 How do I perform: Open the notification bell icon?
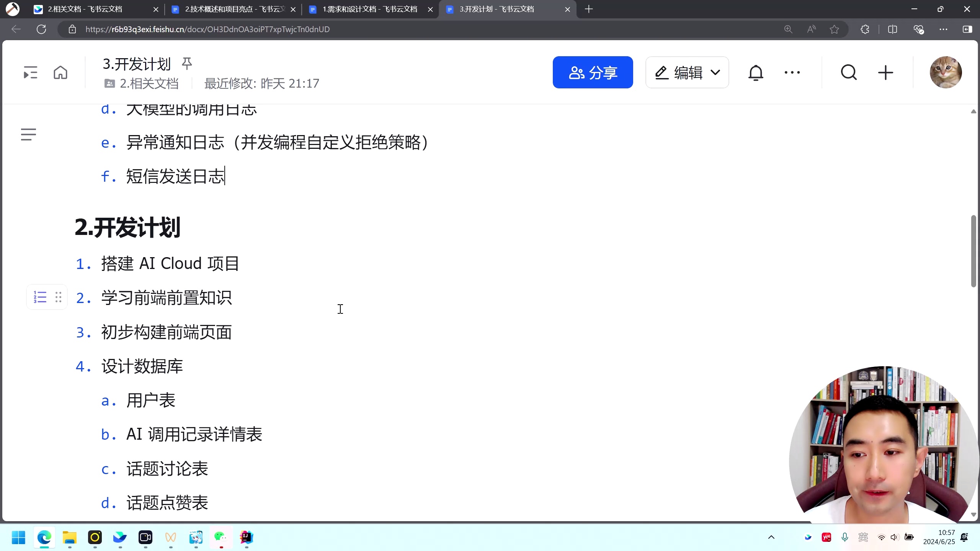point(756,72)
